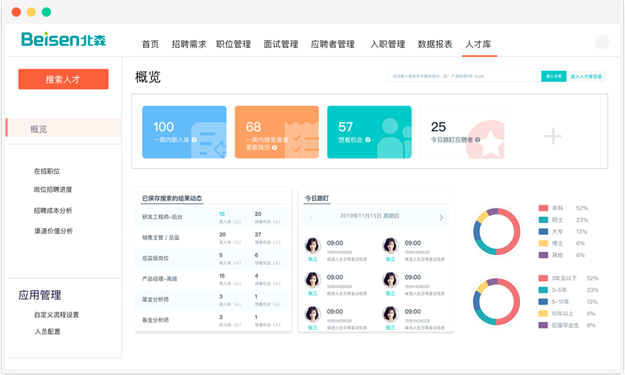Click the purple 应届毕业生 legend swatch
The image size is (625, 375).
[543, 325]
